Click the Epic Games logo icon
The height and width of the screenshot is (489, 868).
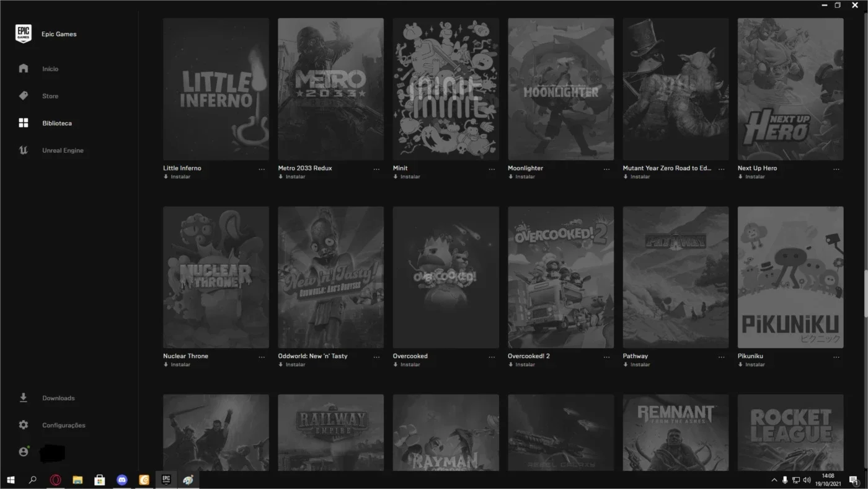point(24,34)
